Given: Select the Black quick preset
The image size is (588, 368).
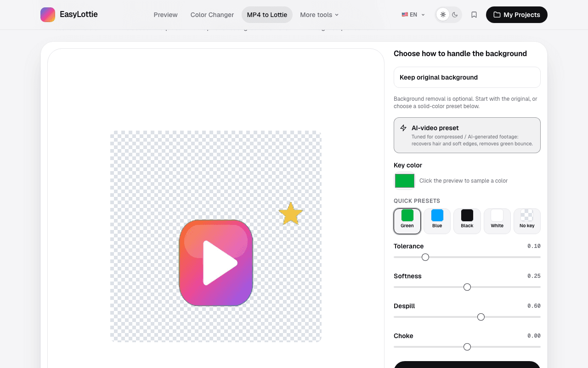Looking at the screenshot, I should click(x=467, y=221).
